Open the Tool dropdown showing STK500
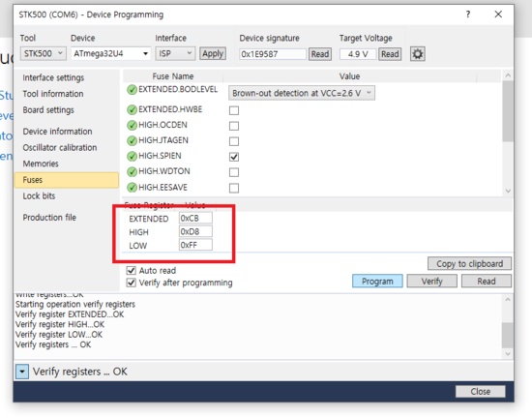This screenshot has width=532, height=418. point(44,53)
